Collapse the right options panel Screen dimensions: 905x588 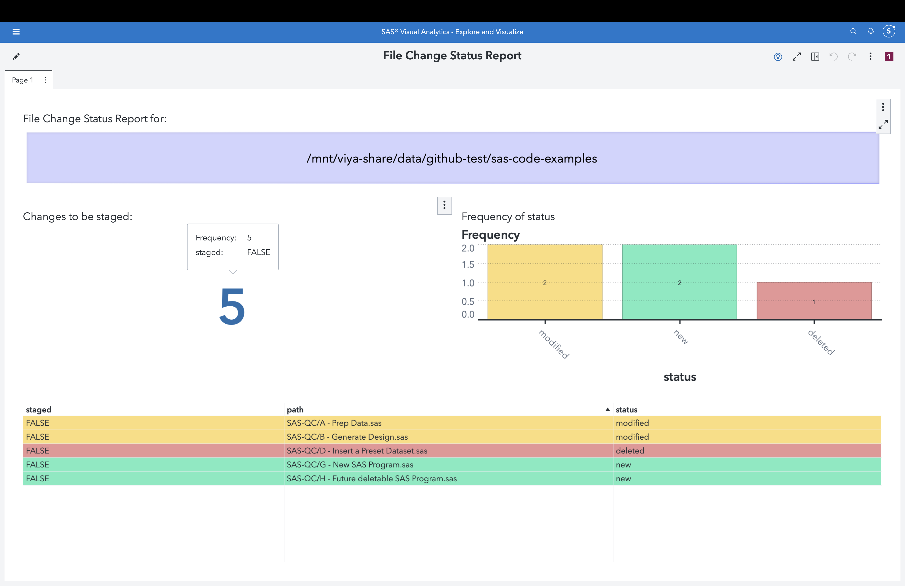815,56
